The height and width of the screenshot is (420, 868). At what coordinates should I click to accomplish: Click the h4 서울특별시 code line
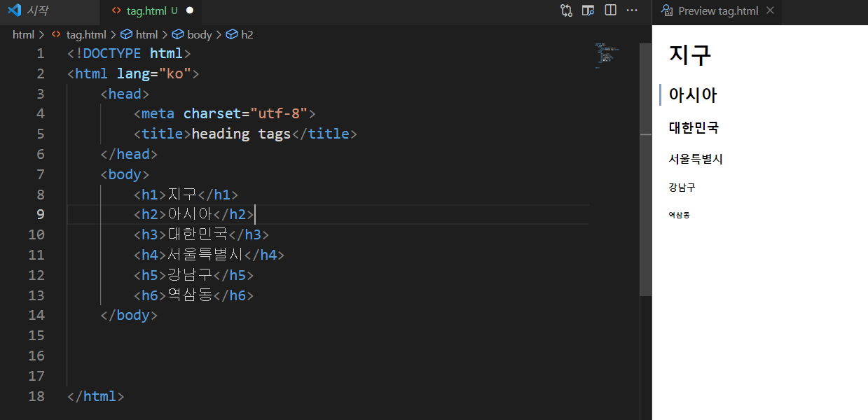coord(209,255)
